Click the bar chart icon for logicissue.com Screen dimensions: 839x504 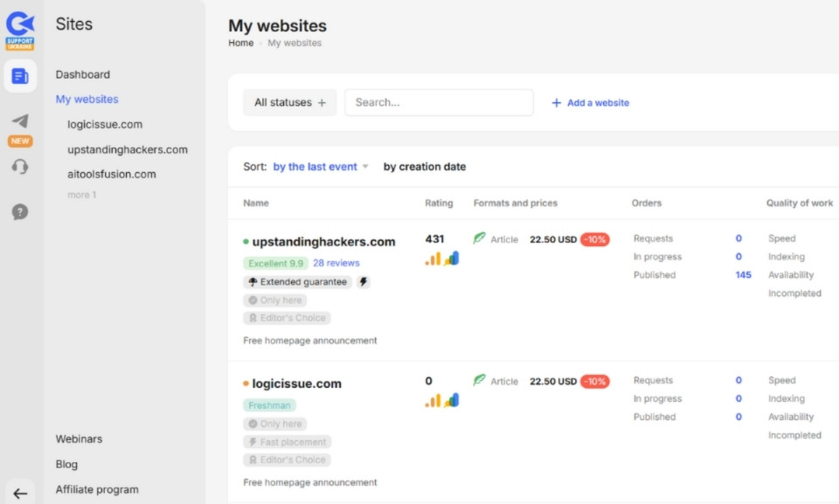[x=433, y=401]
